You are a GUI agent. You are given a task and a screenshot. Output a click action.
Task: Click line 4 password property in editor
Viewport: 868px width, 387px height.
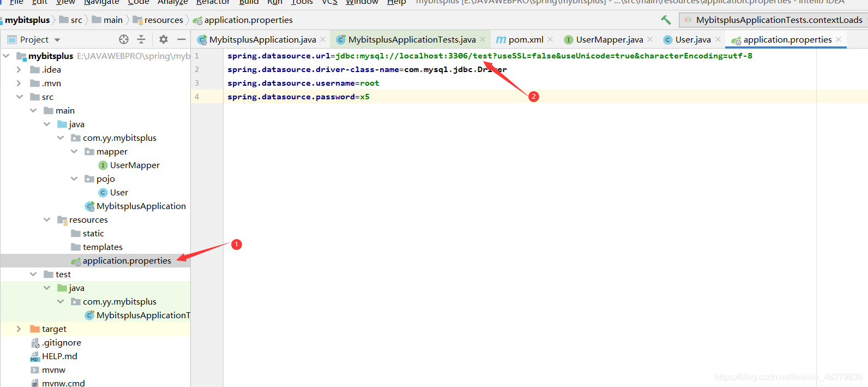298,97
